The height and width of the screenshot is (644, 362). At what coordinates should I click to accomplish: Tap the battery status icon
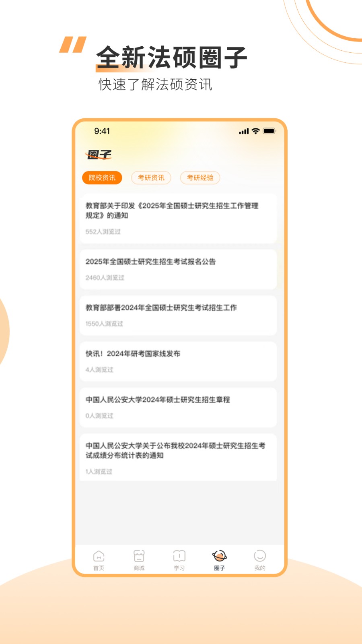coord(269,131)
